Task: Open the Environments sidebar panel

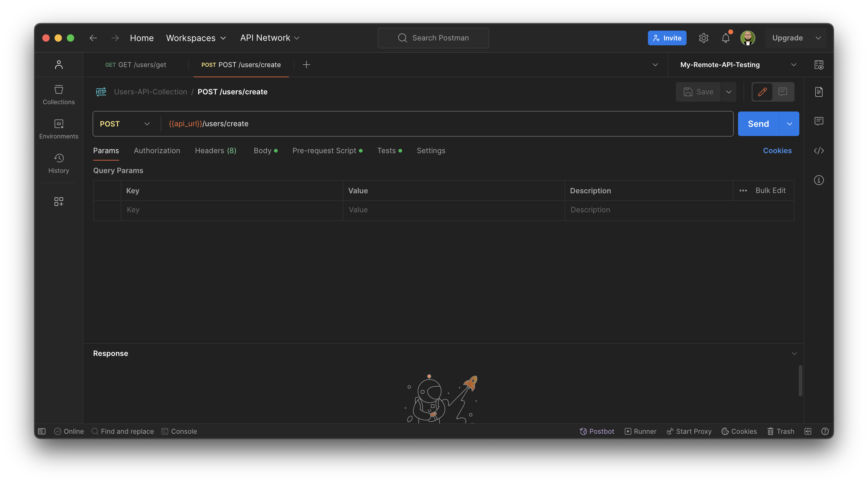Action: point(59,129)
